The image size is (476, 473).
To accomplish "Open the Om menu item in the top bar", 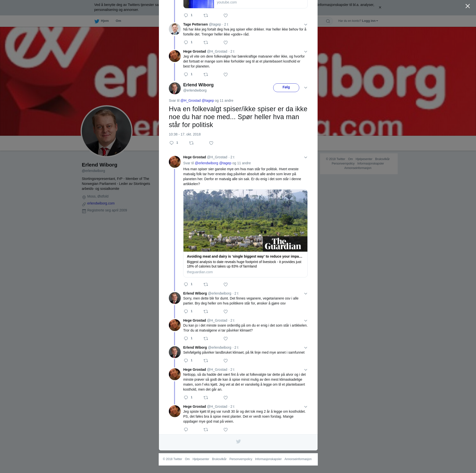I will coord(118,21).
